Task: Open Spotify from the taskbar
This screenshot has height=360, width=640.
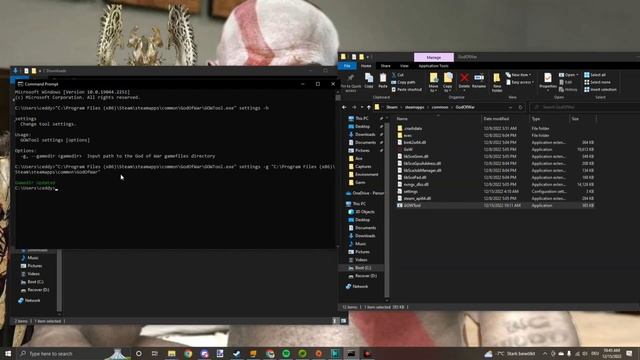Action: point(286,353)
